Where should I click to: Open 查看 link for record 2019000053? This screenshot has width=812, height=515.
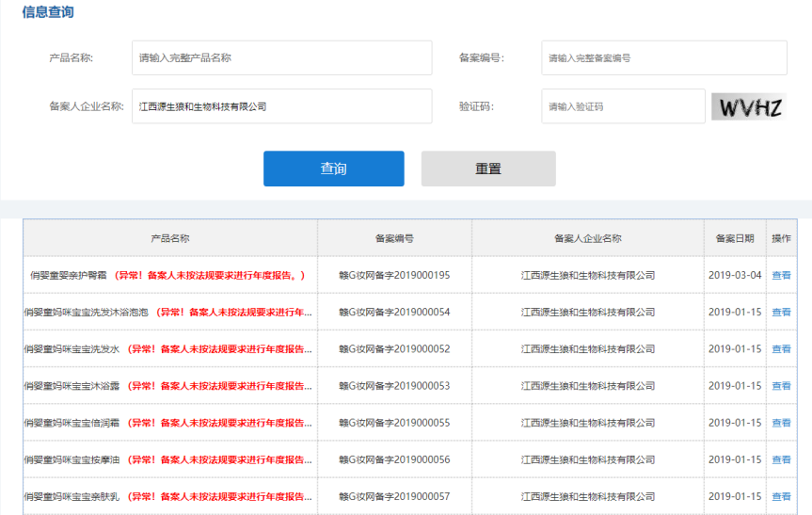[x=781, y=386]
